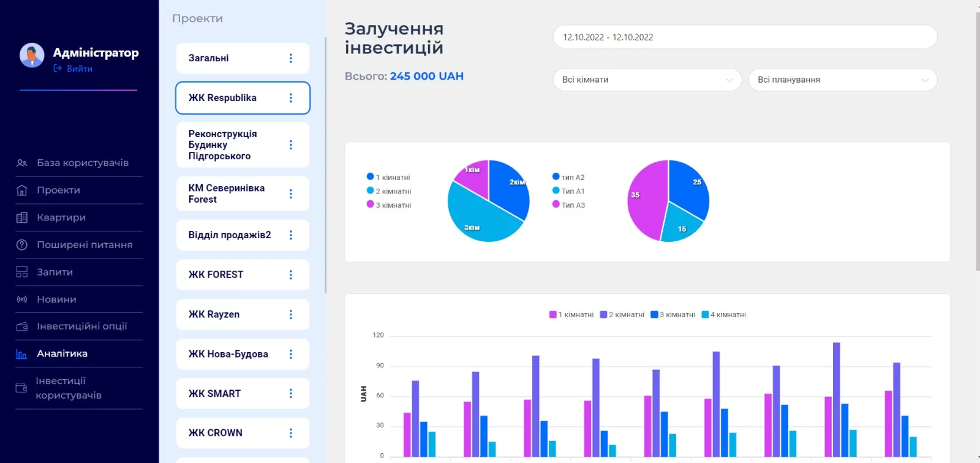
Task: Click the users icon beside База користувачів
Action: click(22, 163)
